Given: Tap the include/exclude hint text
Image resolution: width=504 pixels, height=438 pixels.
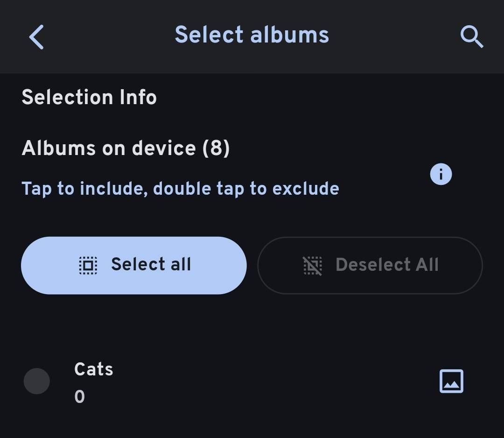Looking at the screenshot, I should (180, 189).
